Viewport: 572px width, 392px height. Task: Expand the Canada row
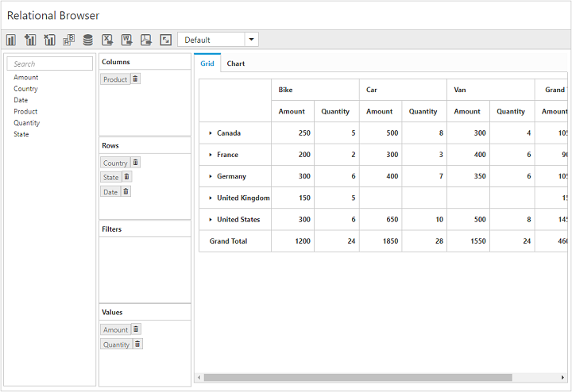point(211,133)
